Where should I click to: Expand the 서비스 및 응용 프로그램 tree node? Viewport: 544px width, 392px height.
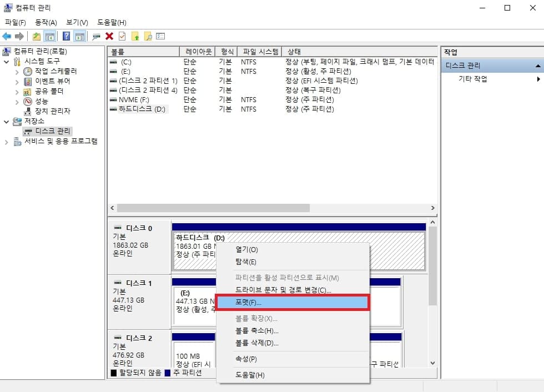(x=6, y=140)
